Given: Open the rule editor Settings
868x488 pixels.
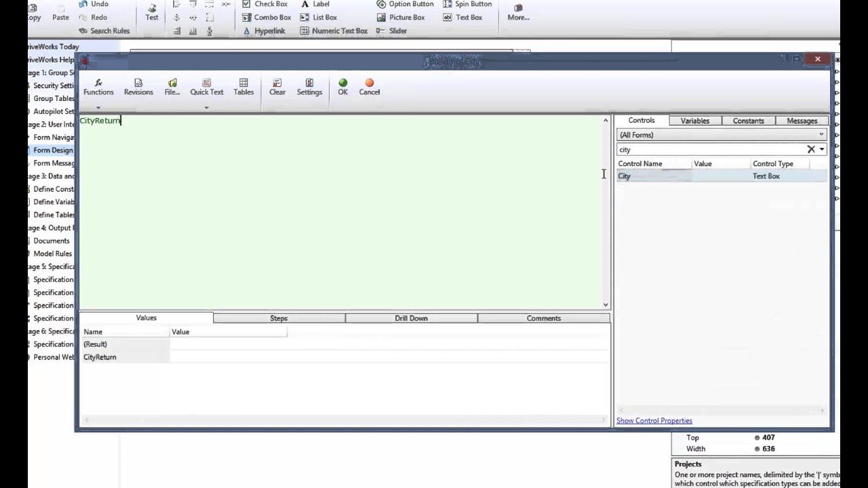Looking at the screenshot, I should [309, 87].
